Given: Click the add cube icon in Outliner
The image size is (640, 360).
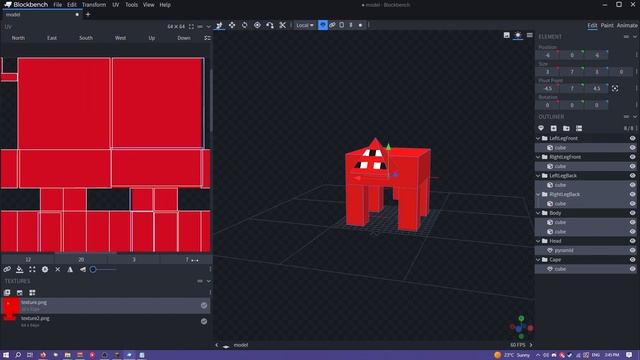Looking at the screenshot, I should (x=553, y=129).
